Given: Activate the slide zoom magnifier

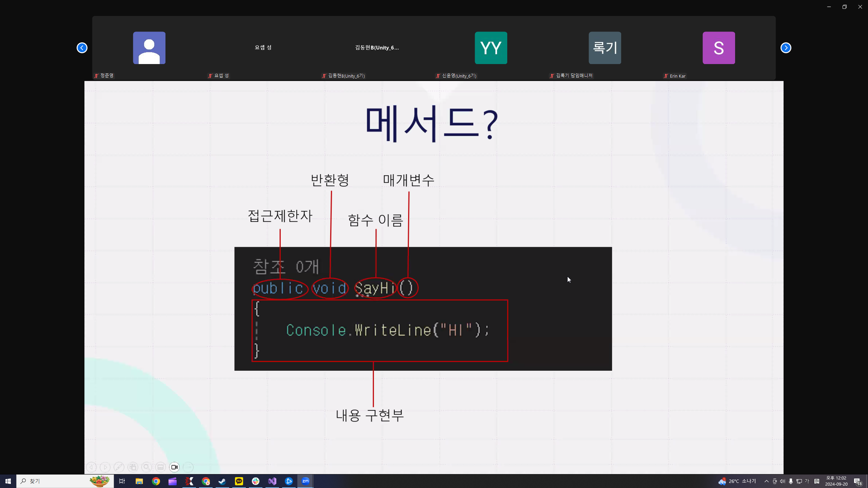Looking at the screenshot, I should click(146, 467).
